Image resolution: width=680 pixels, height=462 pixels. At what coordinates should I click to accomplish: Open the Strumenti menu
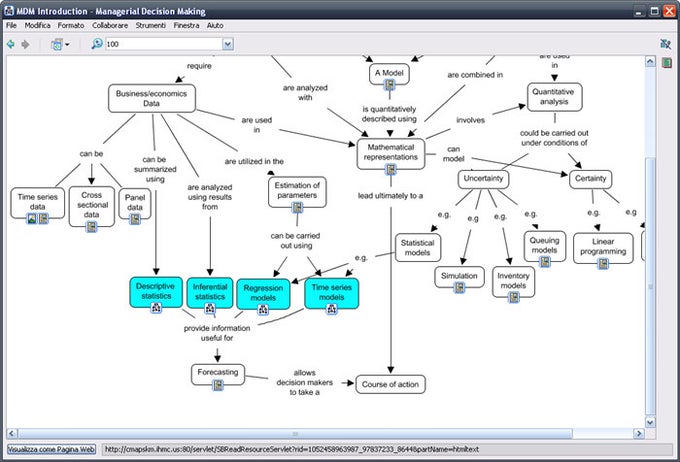pos(150,25)
